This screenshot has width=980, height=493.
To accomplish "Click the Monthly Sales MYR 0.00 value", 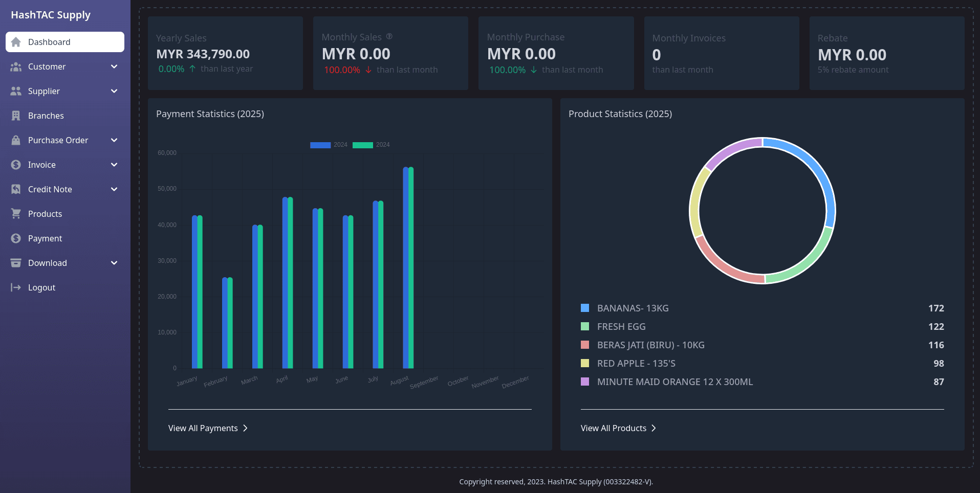I will pyautogui.click(x=356, y=54).
